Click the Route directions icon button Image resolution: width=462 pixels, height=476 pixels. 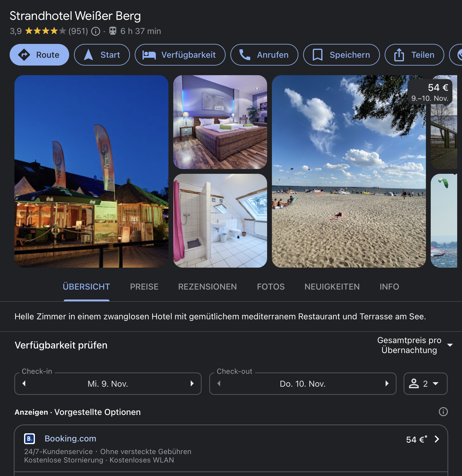(39, 55)
